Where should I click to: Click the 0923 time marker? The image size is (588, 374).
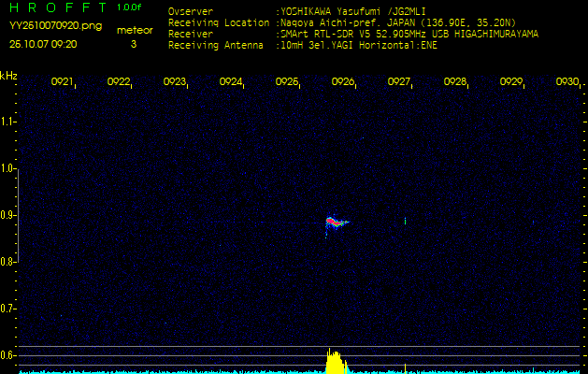(x=175, y=81)
